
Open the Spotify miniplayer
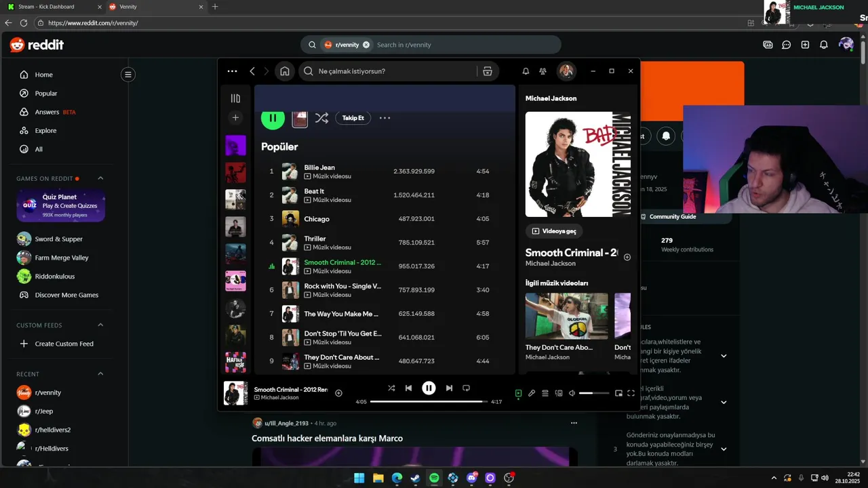tap(618, 393)
